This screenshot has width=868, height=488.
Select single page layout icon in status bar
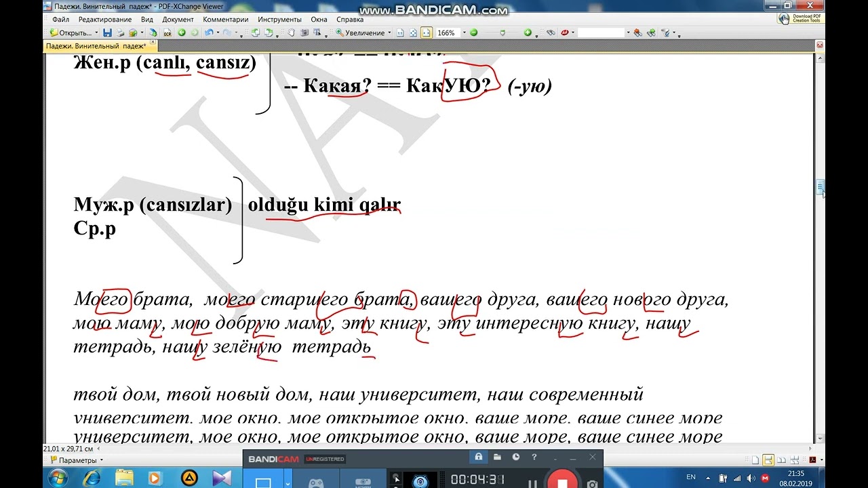(x=755, y=460)
